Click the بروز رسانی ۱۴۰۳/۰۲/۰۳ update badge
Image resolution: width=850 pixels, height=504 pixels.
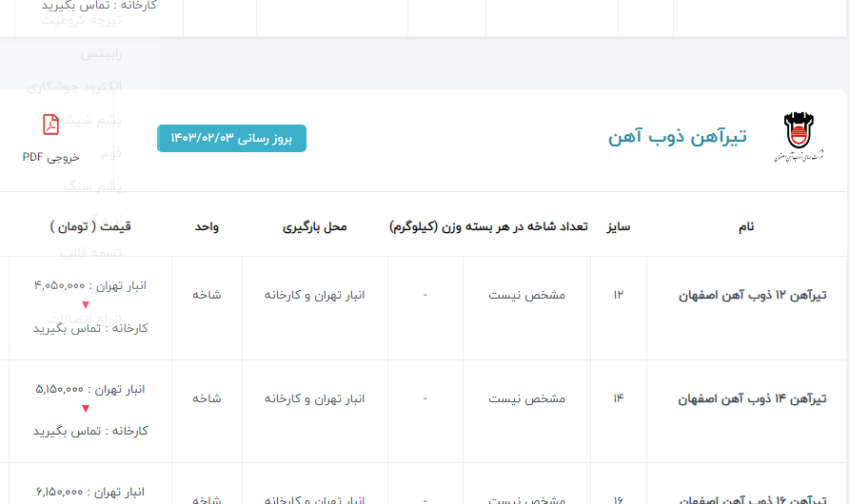[231, 138]
